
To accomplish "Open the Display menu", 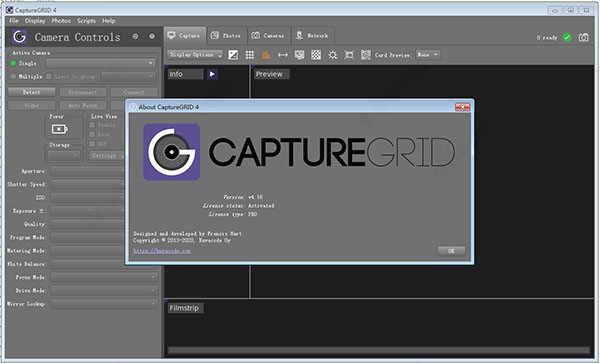I will click(35, 21).
